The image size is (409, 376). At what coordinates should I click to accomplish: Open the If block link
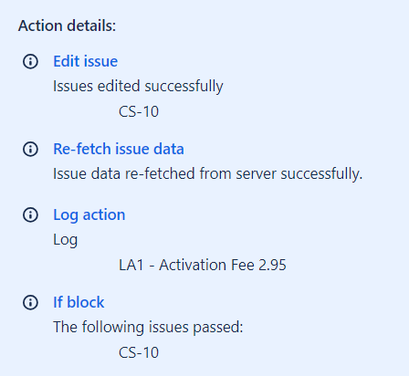[x=79, y=302]
